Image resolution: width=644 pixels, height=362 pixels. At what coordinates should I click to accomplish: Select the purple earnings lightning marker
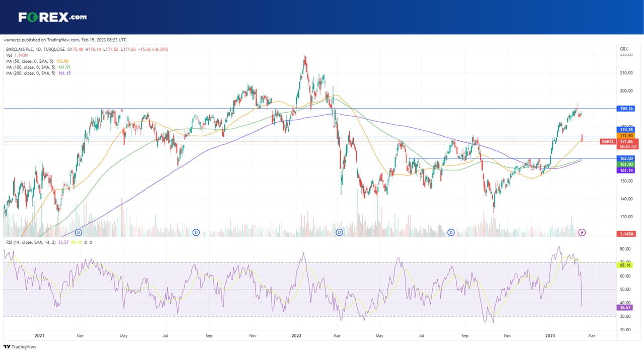[582, 232]
